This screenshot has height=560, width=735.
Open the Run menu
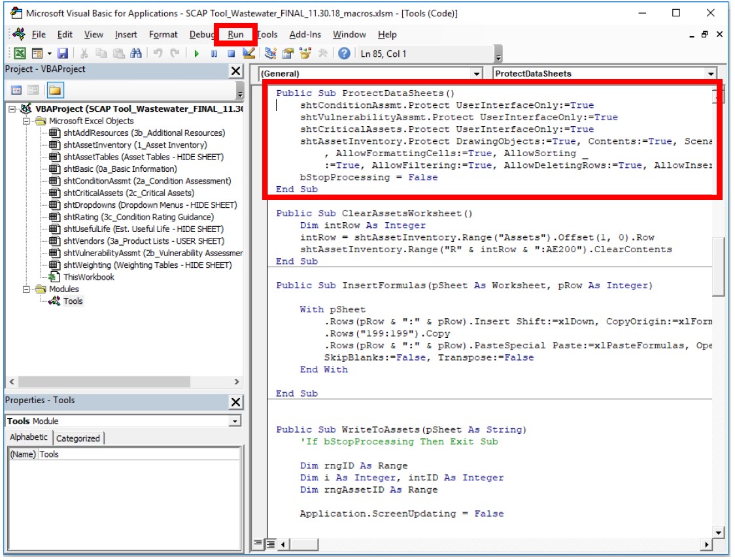[235, 35]
